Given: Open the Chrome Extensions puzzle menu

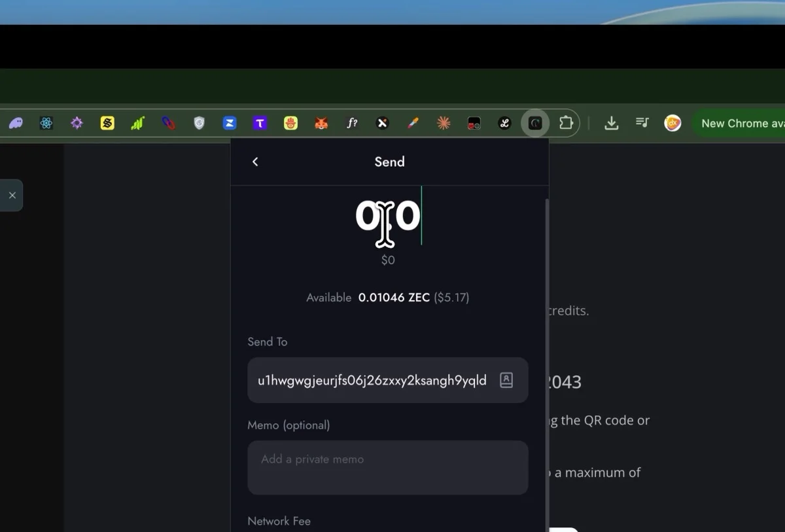Looking at the screenshot, I should pos(566,123).
